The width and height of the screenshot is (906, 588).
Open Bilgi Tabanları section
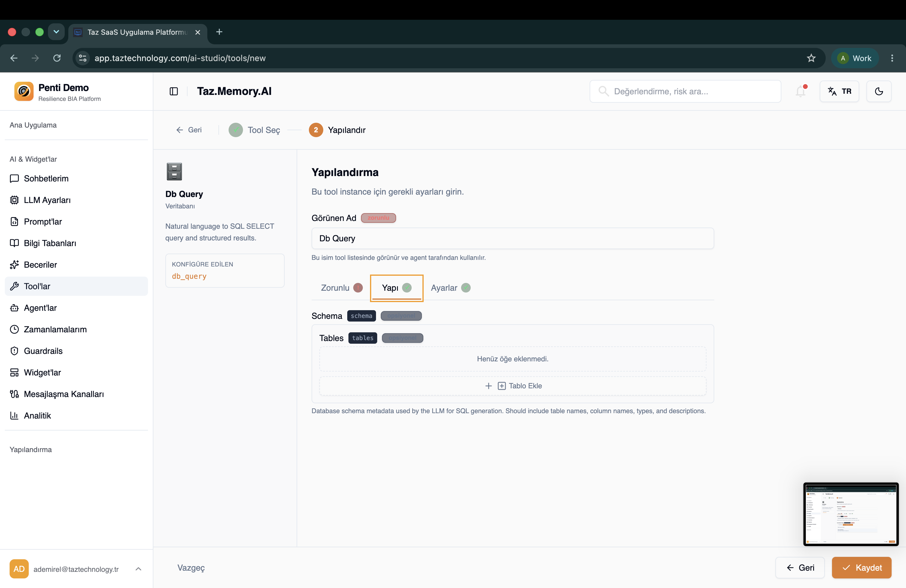pos(76,243)
